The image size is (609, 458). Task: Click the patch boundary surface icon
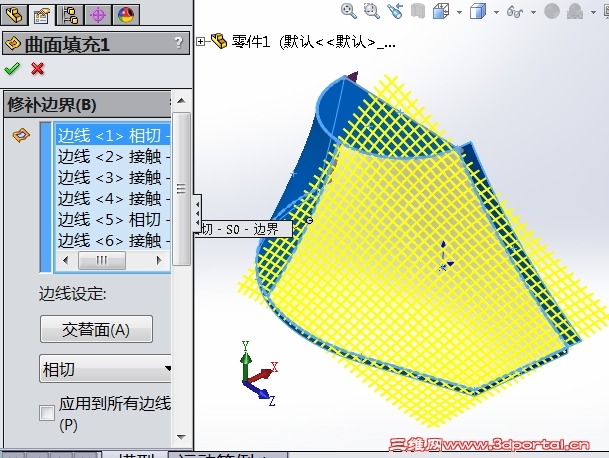point(21,135)
